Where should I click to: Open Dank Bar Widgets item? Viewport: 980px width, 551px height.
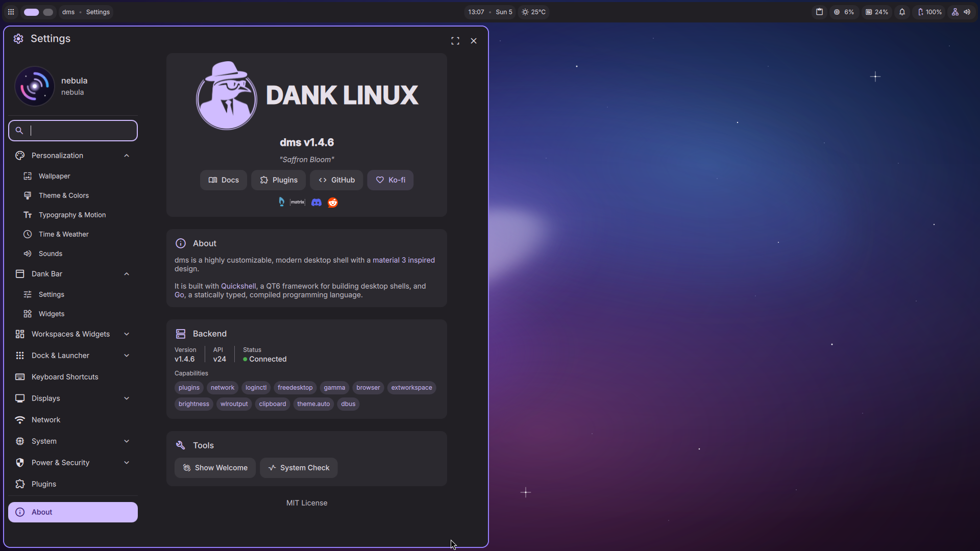[x=73, y=314]
